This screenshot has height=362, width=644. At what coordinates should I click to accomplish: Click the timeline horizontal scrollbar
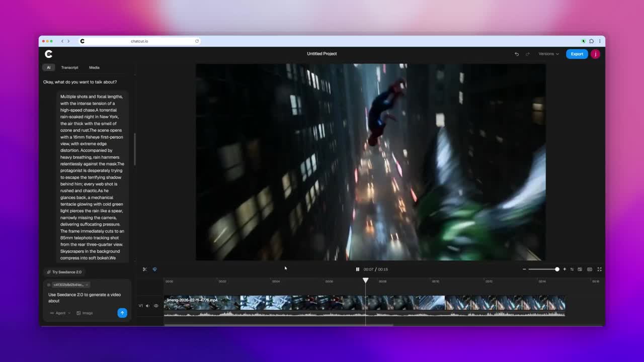click(x=278, y=325)
